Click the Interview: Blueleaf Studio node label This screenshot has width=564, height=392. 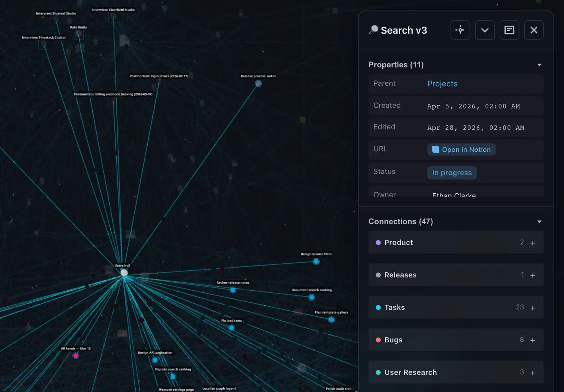(x=56, y=13)
